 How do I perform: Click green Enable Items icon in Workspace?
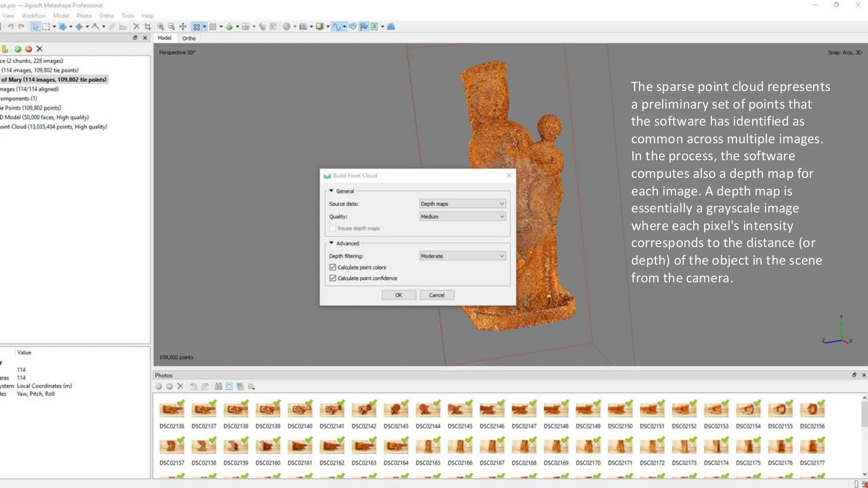[18, 49]
